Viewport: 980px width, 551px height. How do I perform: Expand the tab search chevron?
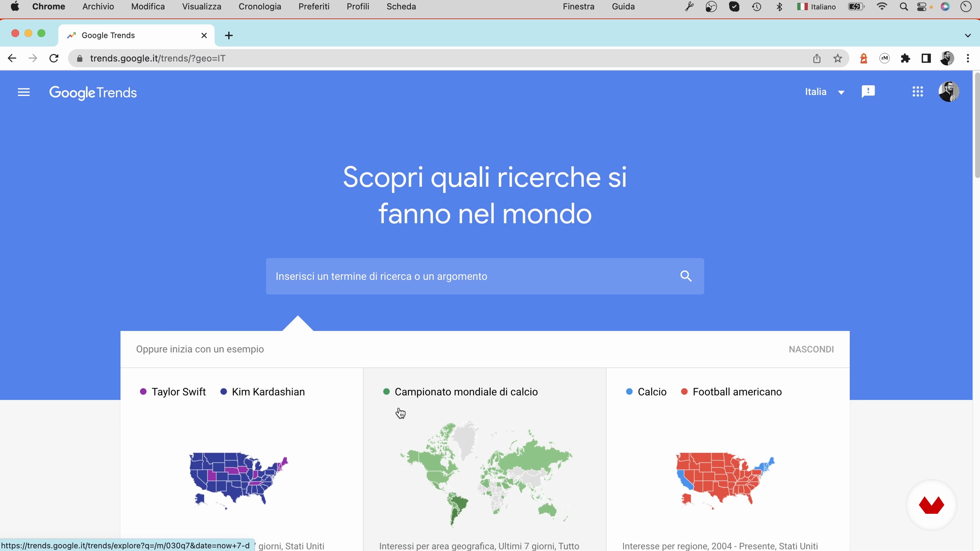(x=967, y=35)
